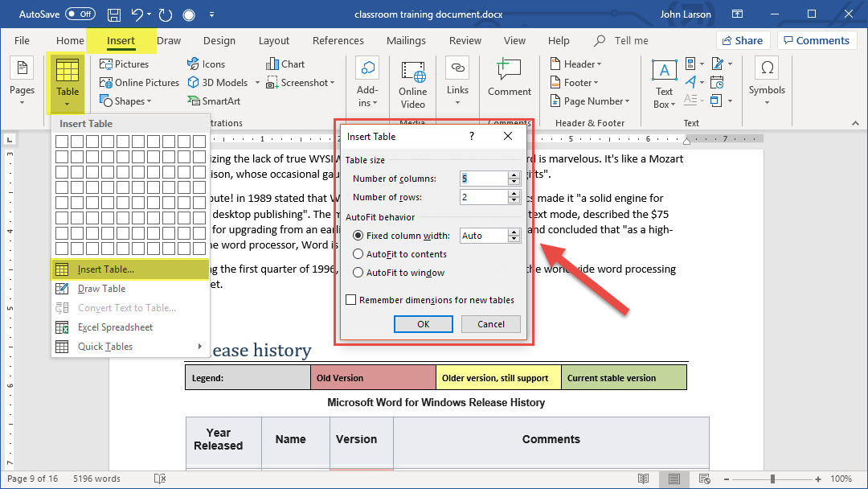This screenshot has height=489, width=868.
Task: Select Fixed column width radio button
Action: [358, 236]
